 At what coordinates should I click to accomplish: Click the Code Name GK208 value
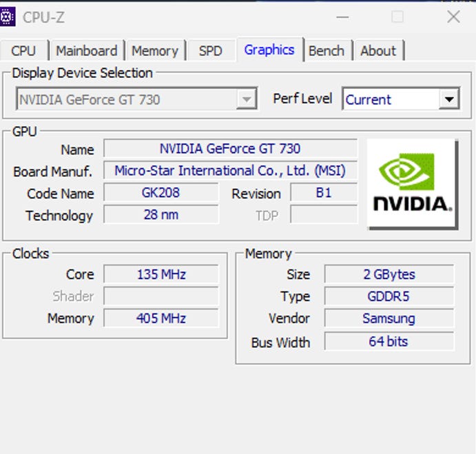(161, 192)
